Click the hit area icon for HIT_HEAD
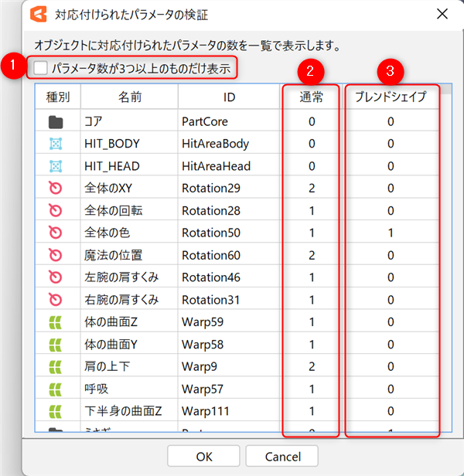 tap(55, 166)
